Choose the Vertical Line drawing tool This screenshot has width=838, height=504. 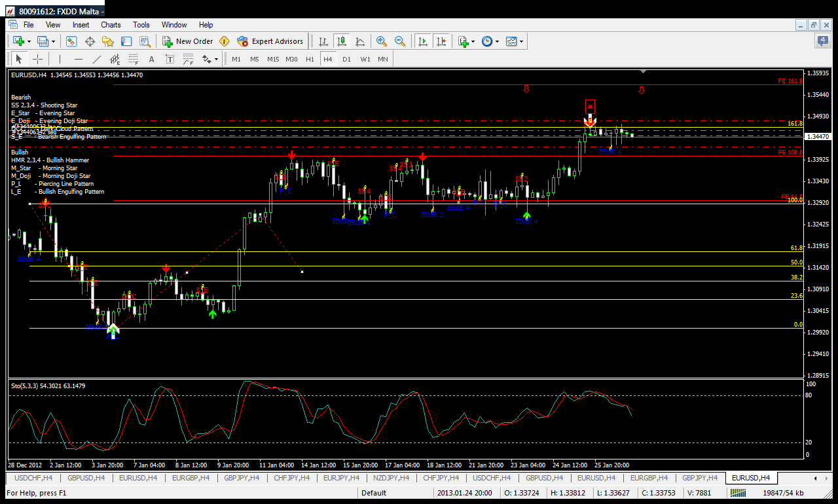coord(60,59)
